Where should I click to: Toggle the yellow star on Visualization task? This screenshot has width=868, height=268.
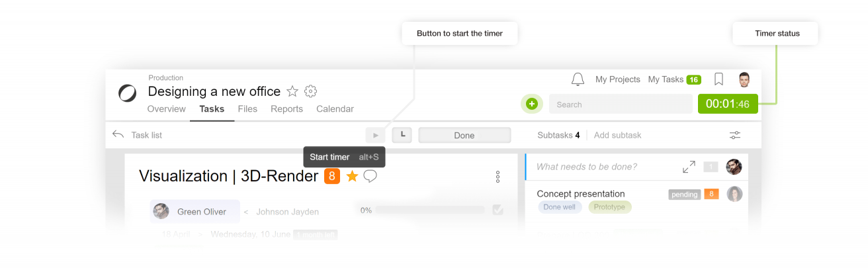[x=352, y=176]
